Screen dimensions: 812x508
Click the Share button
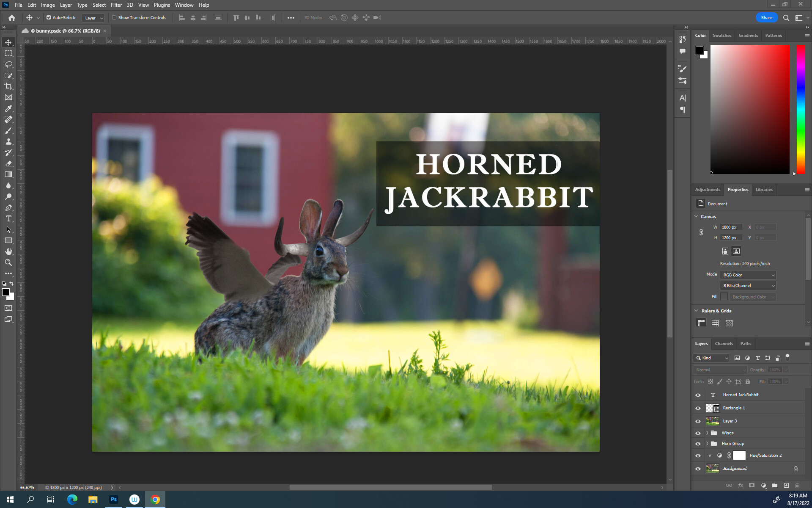[766, 18]
